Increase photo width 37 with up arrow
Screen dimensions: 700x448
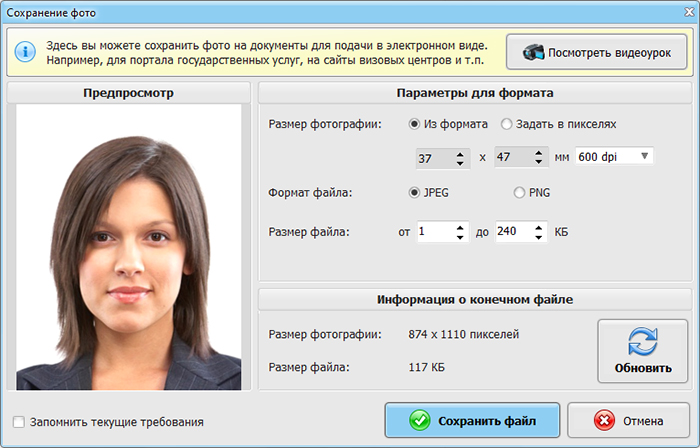click(460, 154)
